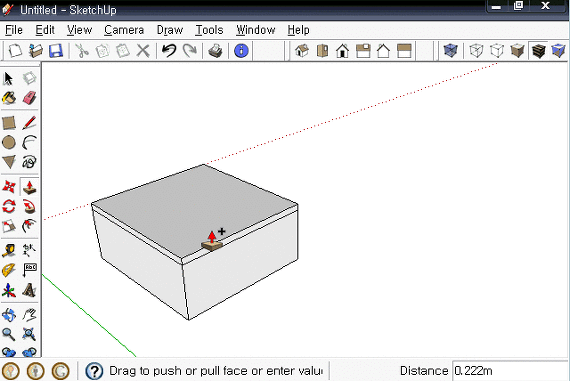Viewport: 570px width, 381px height.
Task: Click the Undo arrow icon
Action: point(169,51)
